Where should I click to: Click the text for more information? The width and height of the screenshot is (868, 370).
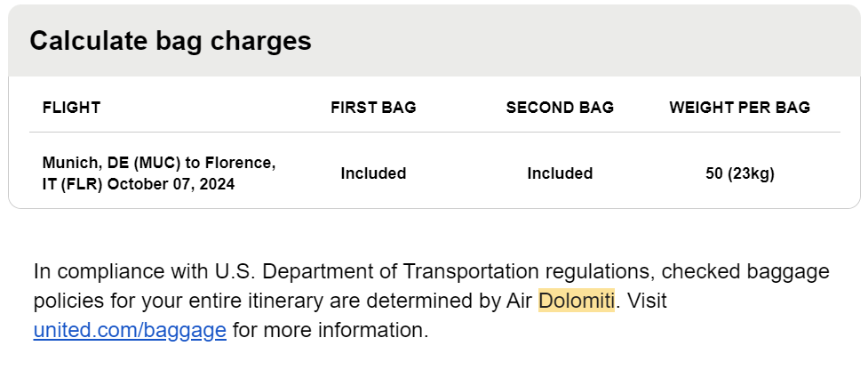pyautogui.click(x=330, y=331)
